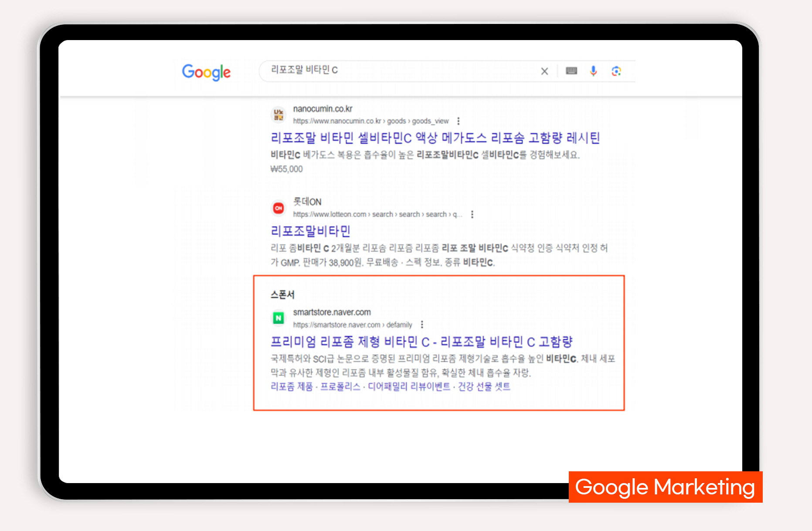Open more options for 롯데ON result

pos(472,214)
